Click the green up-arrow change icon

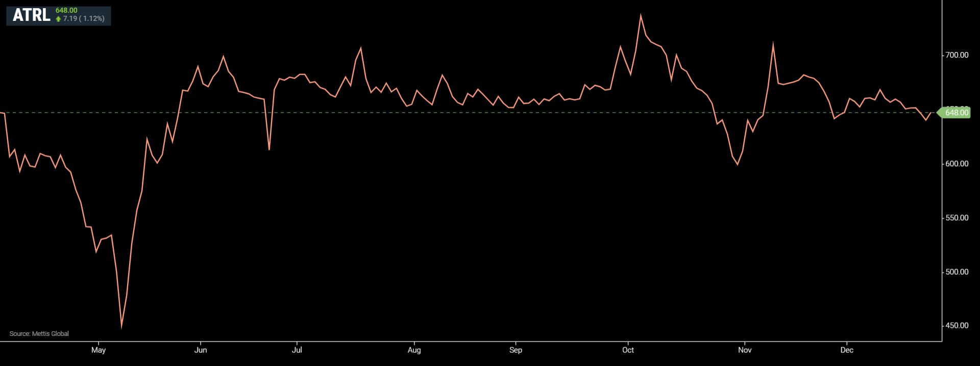click(58, 19)
